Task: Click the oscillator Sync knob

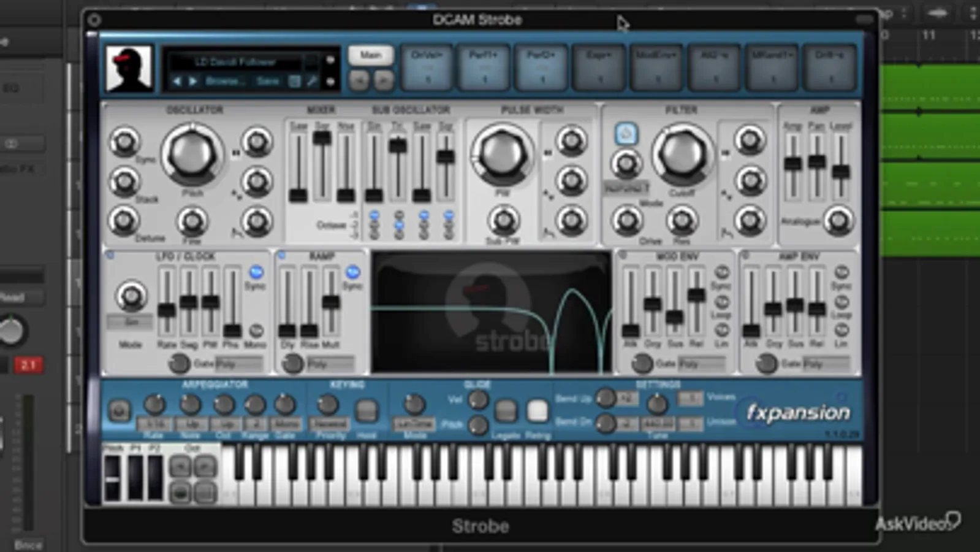Action: pos(124,142)
